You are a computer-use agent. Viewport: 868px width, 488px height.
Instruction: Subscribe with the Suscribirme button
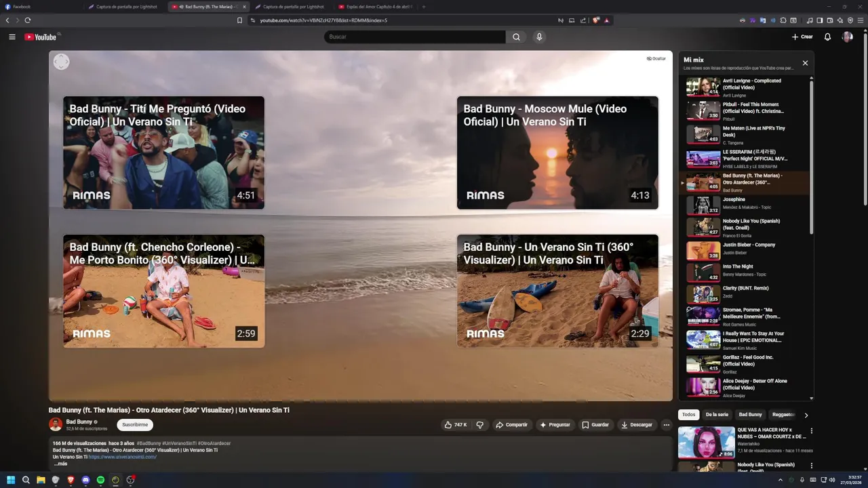click(x=135, y=425)
